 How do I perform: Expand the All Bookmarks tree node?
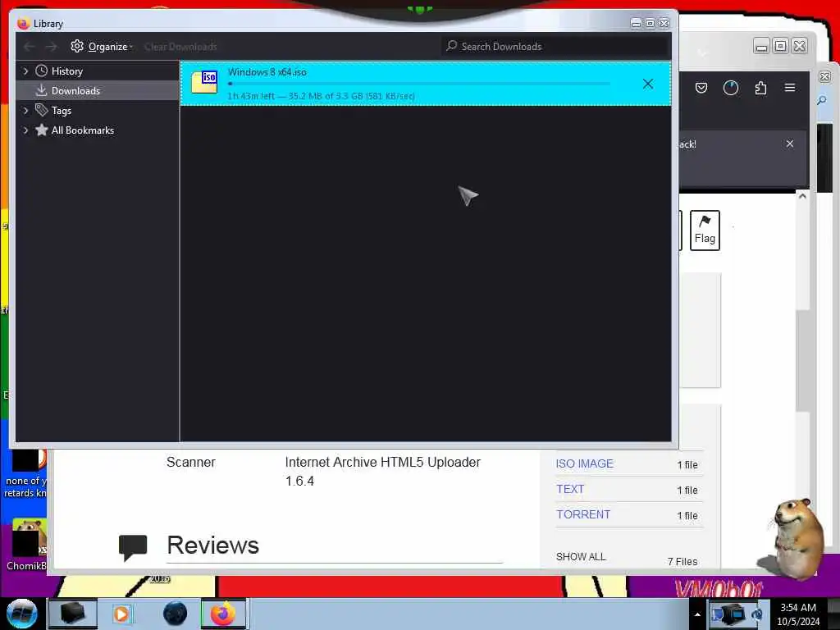coord(25,130)
